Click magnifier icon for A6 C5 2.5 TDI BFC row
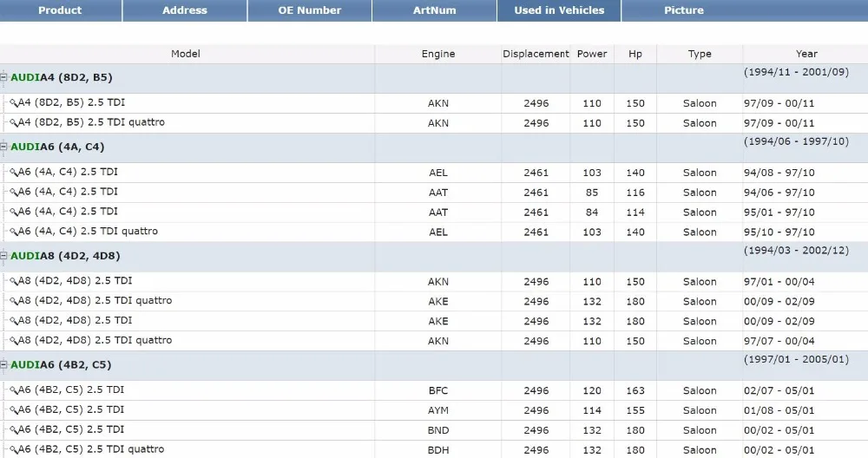 point(14,390)
